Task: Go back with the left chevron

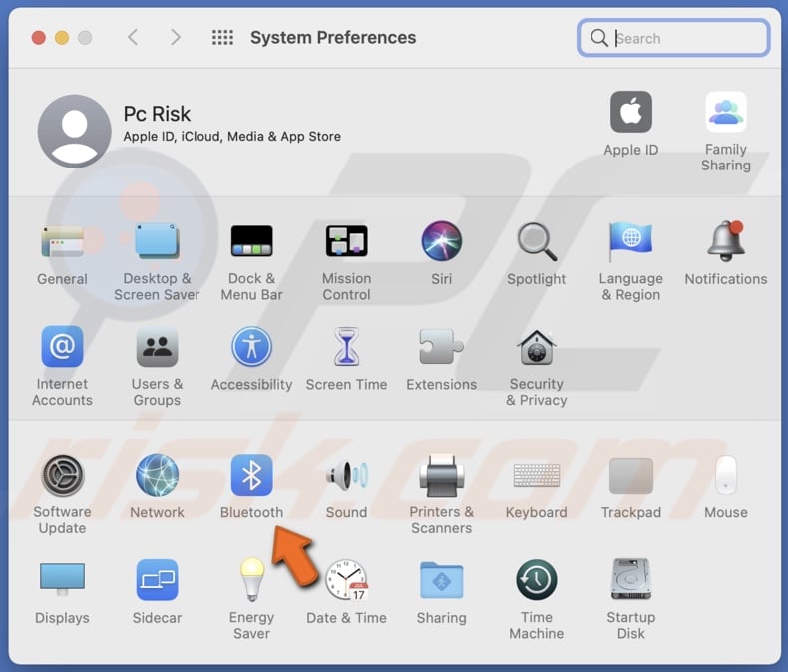Action: (133, 38)
